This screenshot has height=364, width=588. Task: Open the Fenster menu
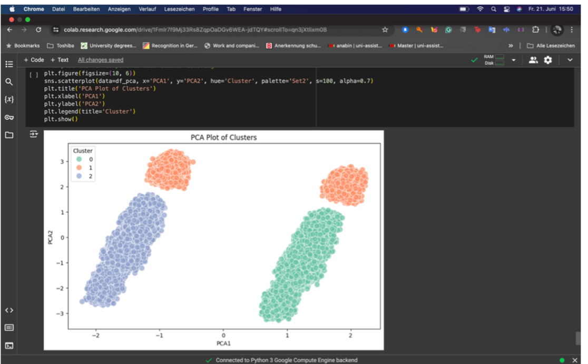(x=253, y=9)
